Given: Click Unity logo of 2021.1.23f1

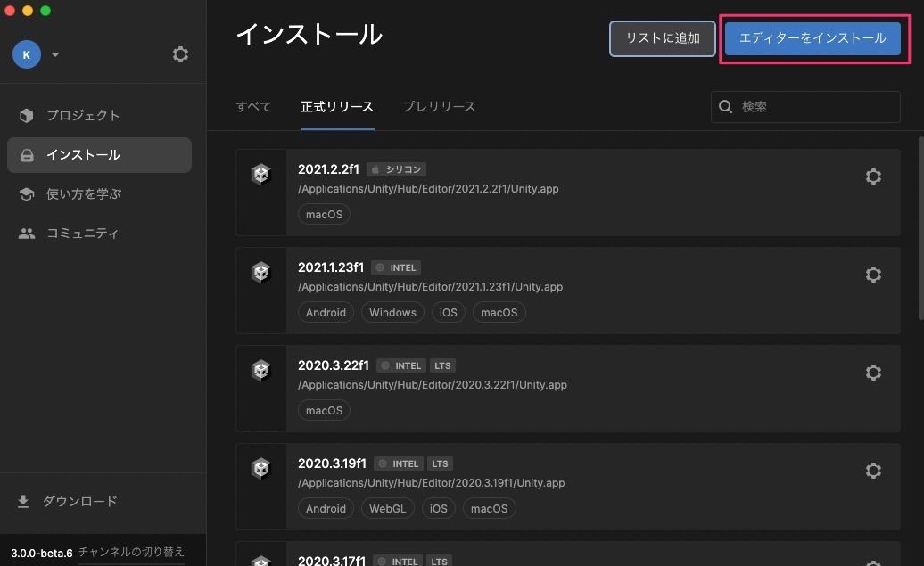Looking at the screenshot, I should (x=260, y=272).
